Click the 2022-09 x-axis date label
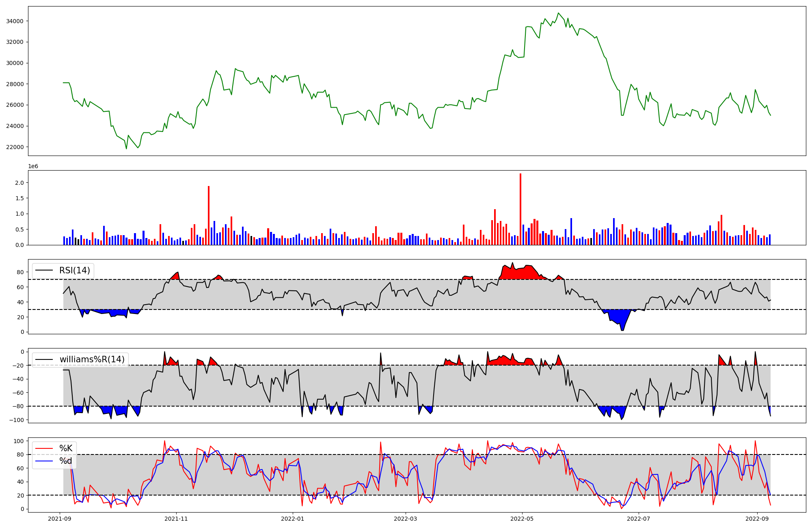Viewport: 812px width, 528px height. coord(757,519)
